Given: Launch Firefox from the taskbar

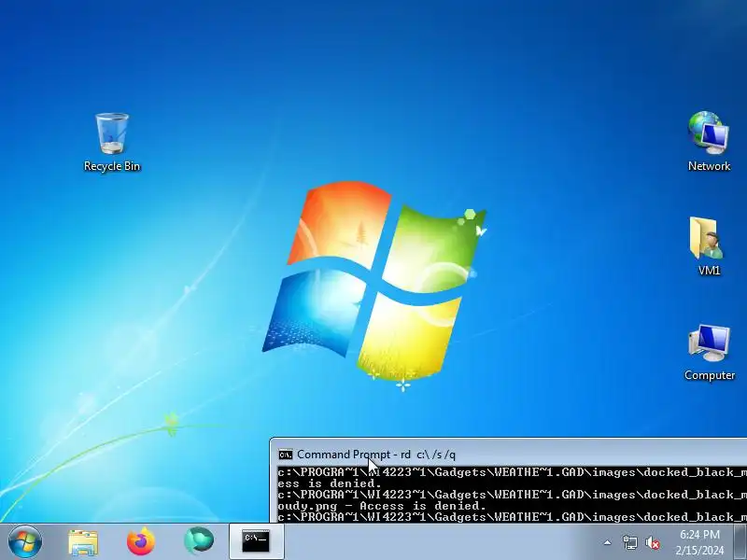Looking at the screenshot, I should 141,541.
